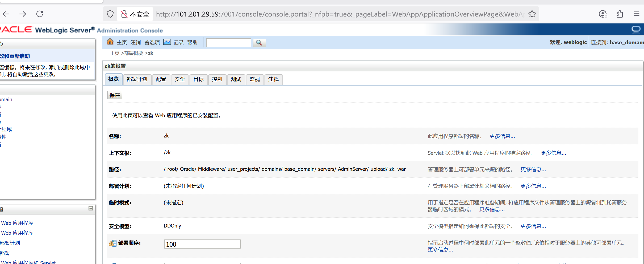644x264 pixels.
Task: Click the 记录 toolbar link
Action: coord(178,42)
